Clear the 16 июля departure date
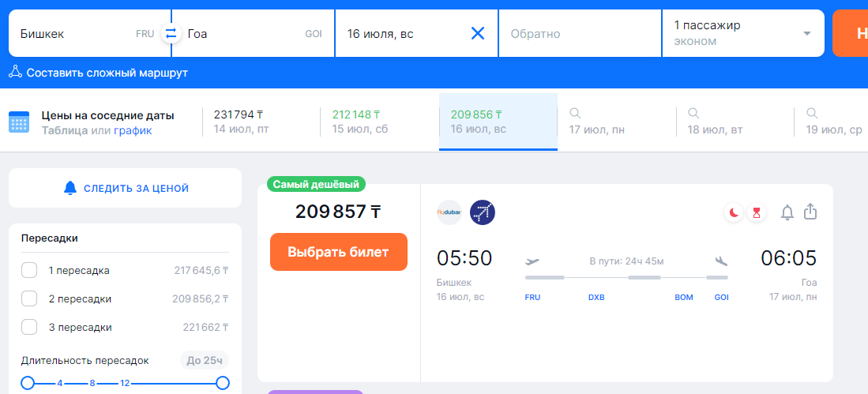Image resolution: width=868 pixels, height=394 pixels. 478,33
